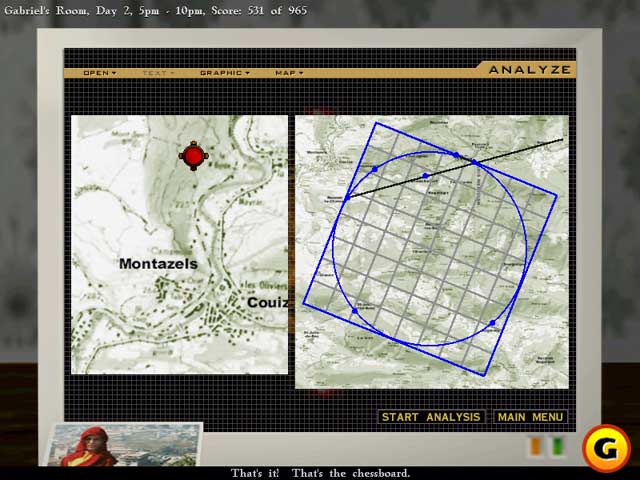This screenshot has width=640, height=480.
Task: Click the blue point at the circle's upper left
Action: (x=375, y=169)
